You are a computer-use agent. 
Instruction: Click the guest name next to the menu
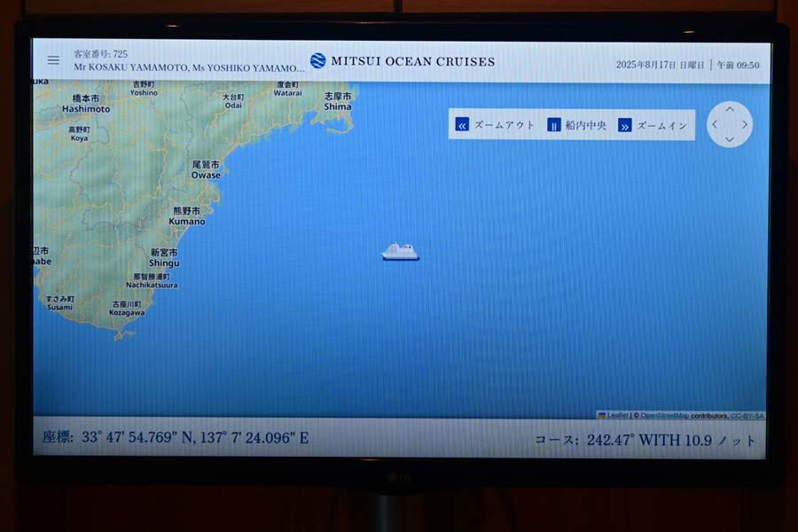click(x=188, y=66)
